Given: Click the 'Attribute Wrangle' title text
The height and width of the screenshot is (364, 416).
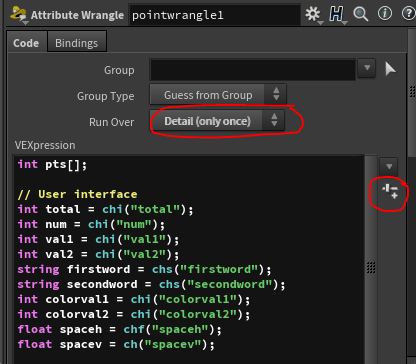Looking at the screenshot, I should click(77, 15).
